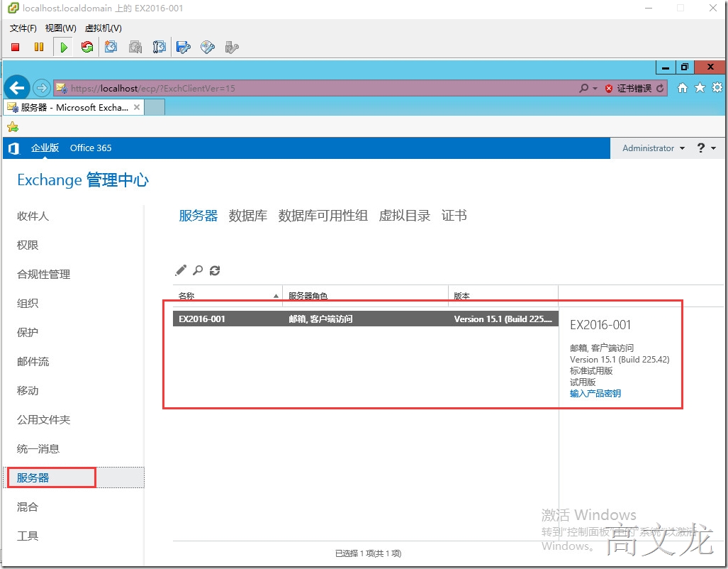Refresh the server list
The height and width of the screenshot is (569, 728).
[x=215, y=270]
